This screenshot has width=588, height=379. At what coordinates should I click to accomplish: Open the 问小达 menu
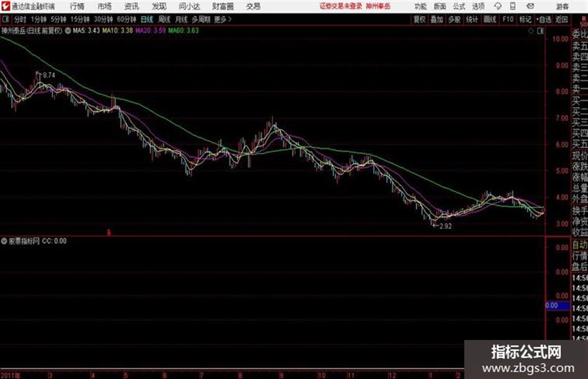coord(189,6)
